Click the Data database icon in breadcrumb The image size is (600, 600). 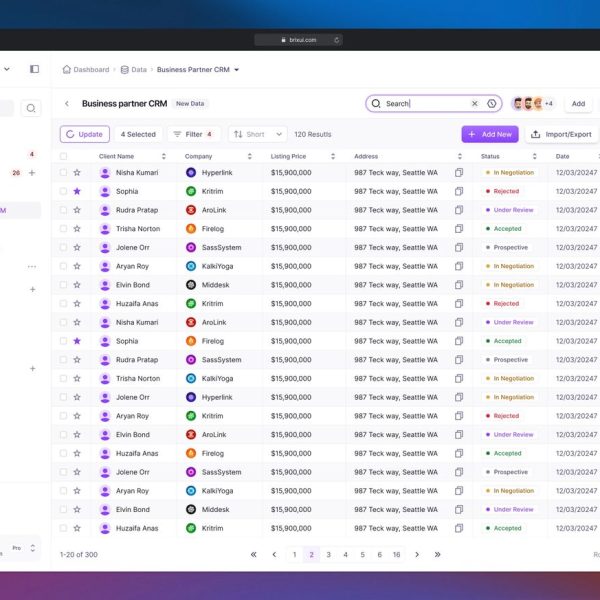[124, 70]
